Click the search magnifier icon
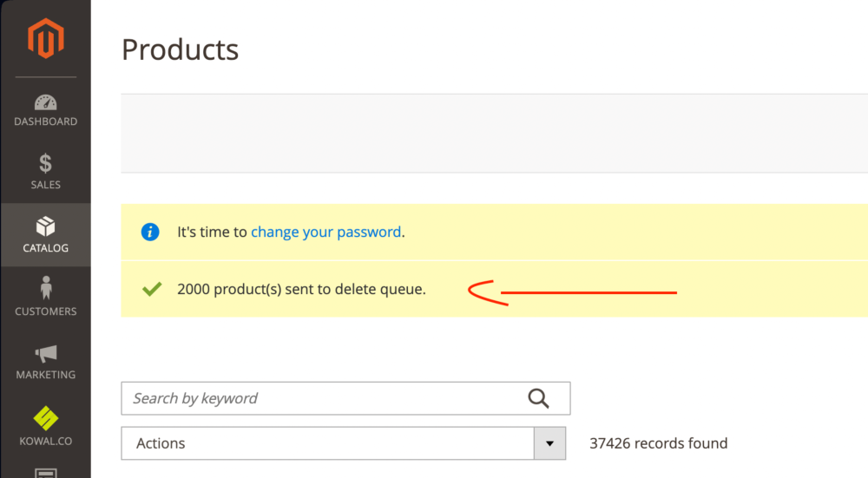The height and width of the screenshot is (478, 868). 538,398
